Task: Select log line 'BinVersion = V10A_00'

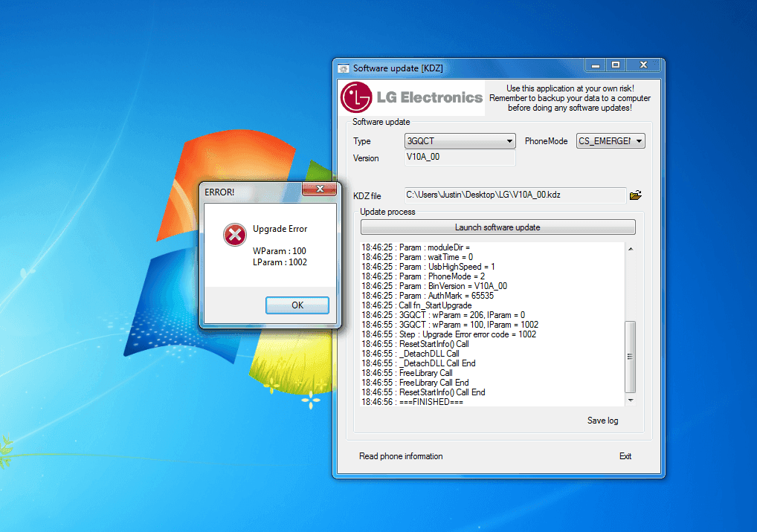Action: (x=434, y=286)
